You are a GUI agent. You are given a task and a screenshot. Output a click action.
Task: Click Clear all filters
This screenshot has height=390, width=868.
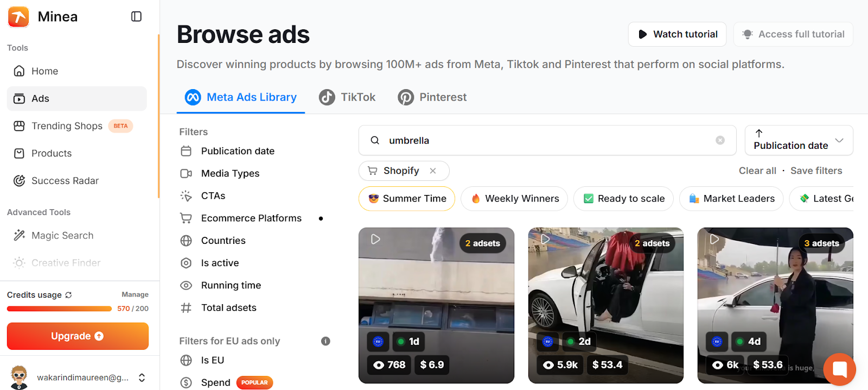757,171
